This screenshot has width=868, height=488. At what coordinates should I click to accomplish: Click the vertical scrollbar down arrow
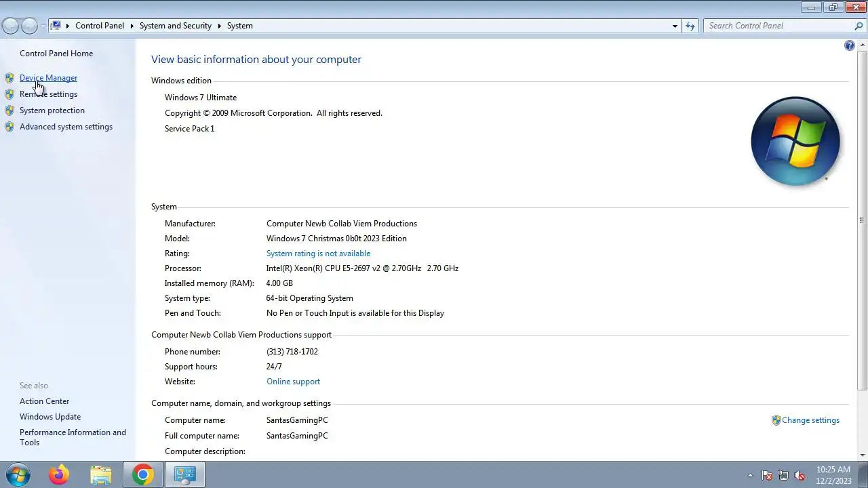pos(862,455)
